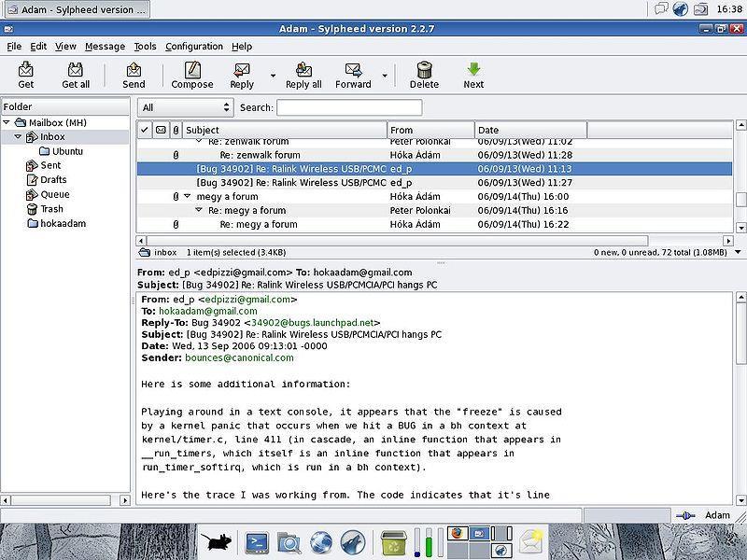Click the Adam account button in status bar

pyautogui.click(x=717, y=515)
